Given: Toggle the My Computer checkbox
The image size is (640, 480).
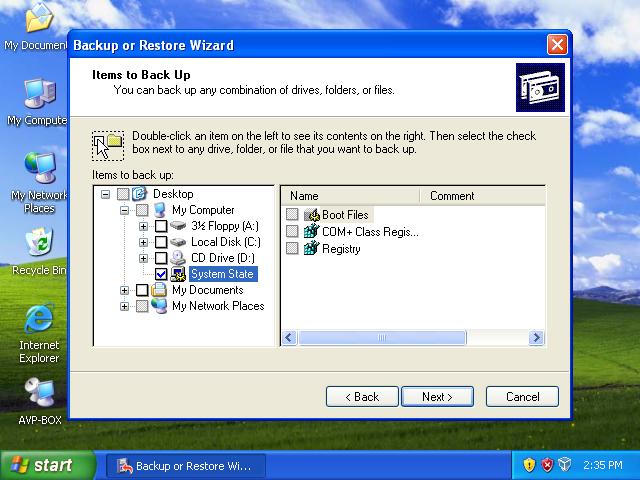Looking at the screenshot, I should 142,210.
